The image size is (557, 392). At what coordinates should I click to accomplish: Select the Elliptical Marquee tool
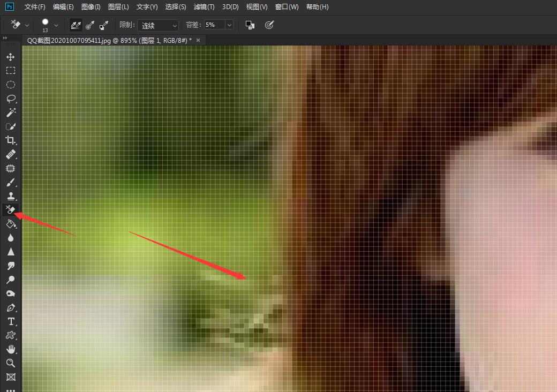pos(11,85)
